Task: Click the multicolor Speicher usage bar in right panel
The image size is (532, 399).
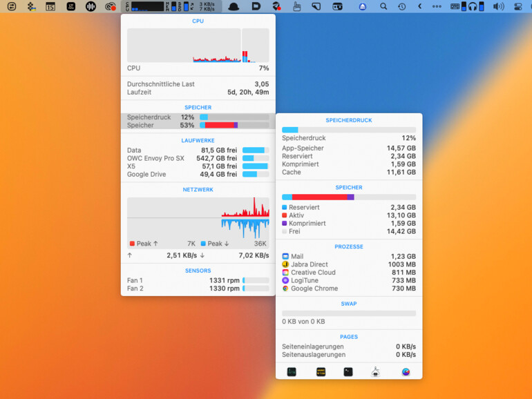Action: [349, 197]
